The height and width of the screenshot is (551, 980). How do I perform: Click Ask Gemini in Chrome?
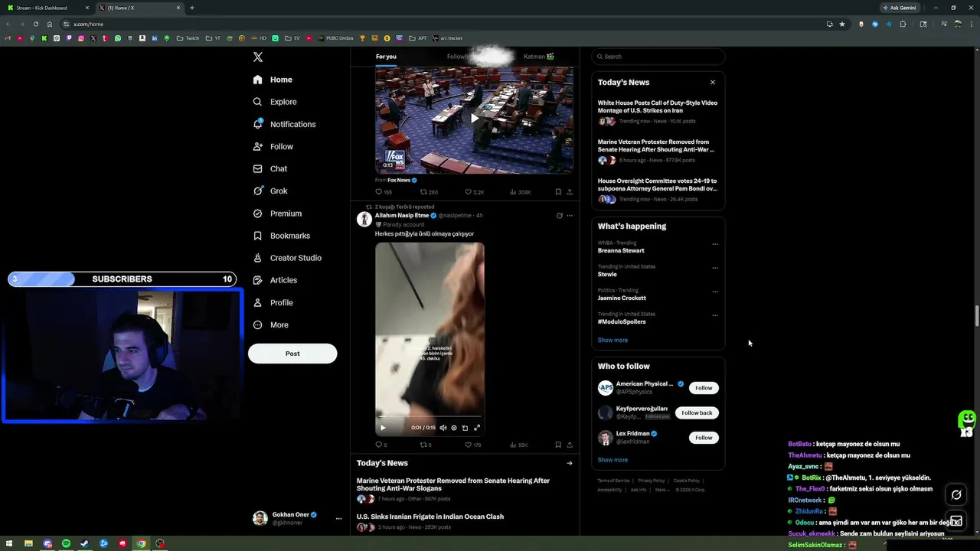pyautogui.click(x=900, y=8)
